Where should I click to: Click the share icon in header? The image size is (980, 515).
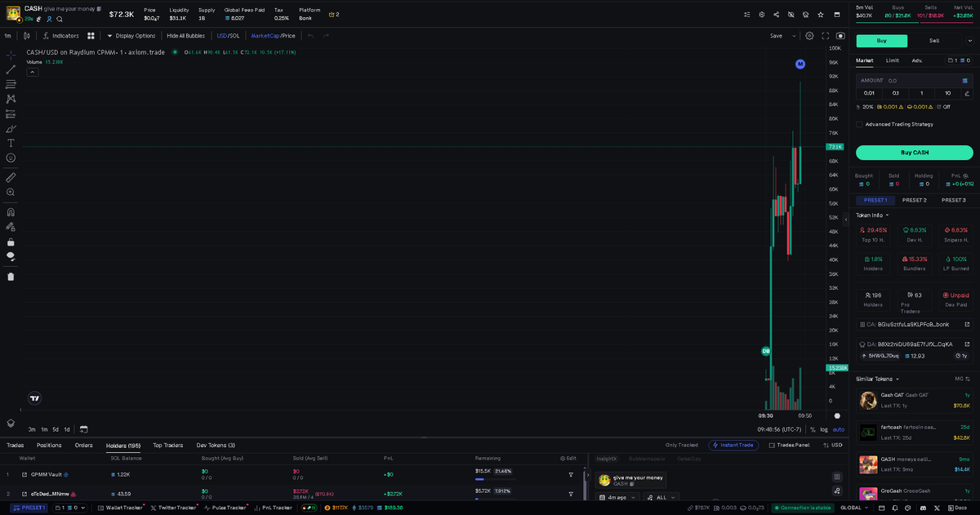tap(776, 15)
